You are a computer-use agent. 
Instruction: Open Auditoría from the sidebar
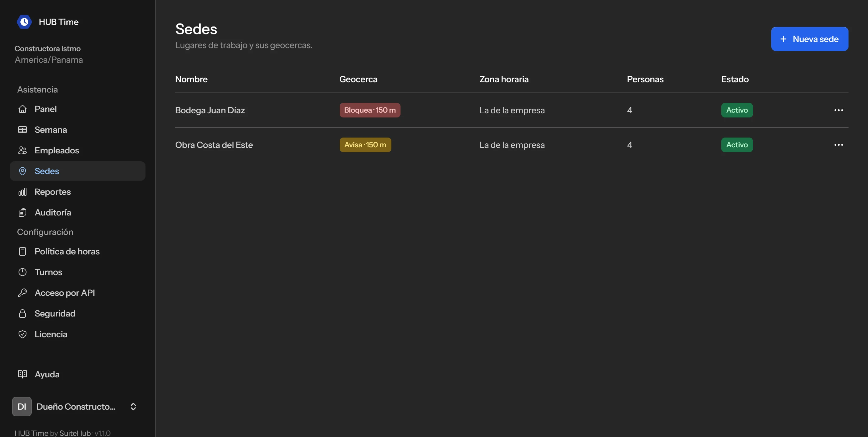78,213
